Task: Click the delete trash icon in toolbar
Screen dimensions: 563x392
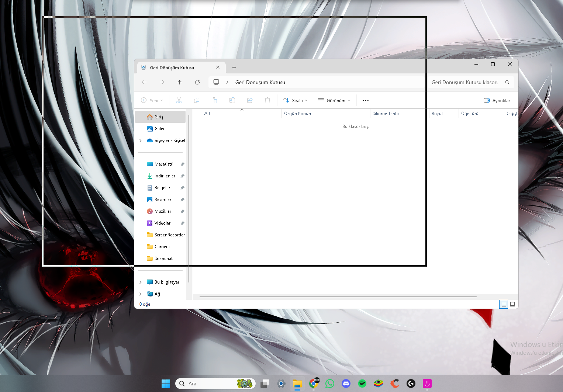Action: [x=267, y=100]
